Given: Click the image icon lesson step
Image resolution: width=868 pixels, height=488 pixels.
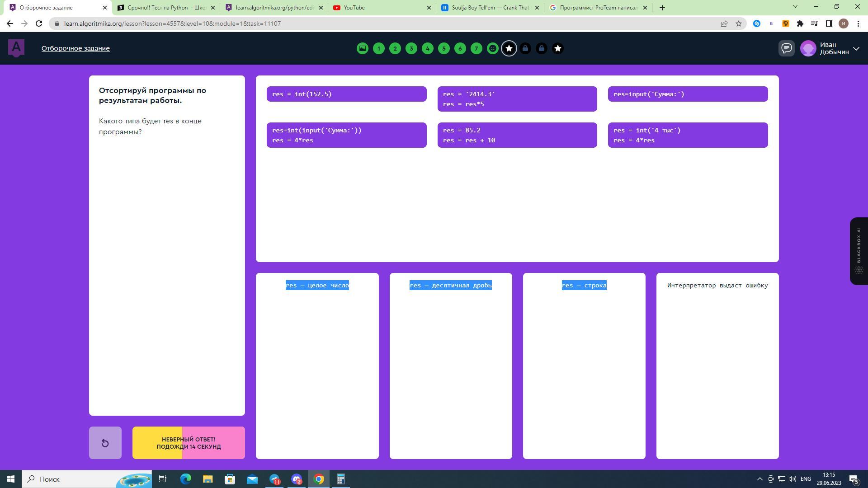Looking at the screenshot, I should coord(362,48).
